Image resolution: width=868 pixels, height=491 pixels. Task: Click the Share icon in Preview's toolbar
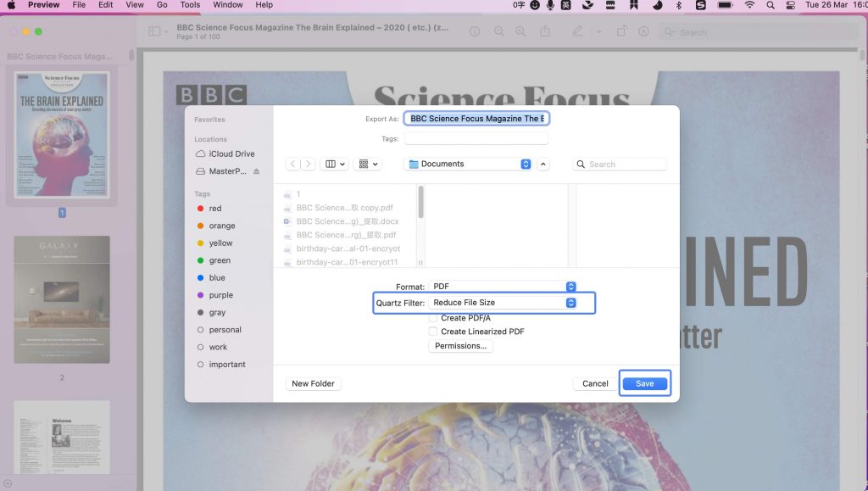[x=545, y=31]
